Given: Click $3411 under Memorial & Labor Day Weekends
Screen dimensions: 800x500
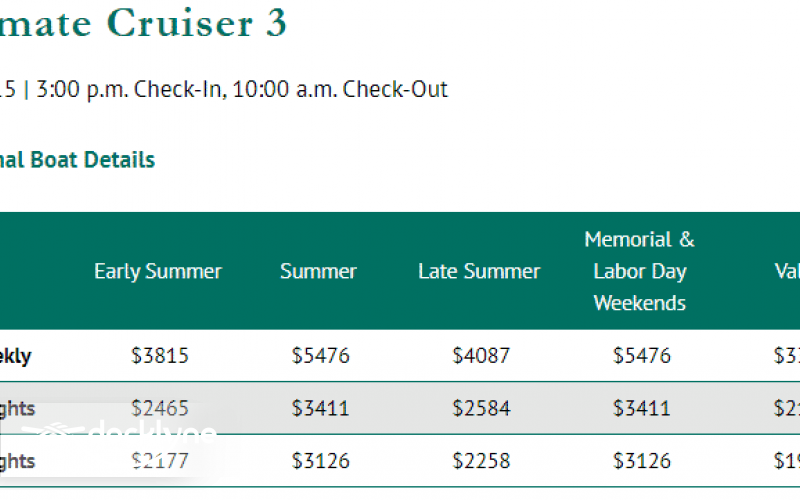Looking at the screenshot, I should [642, 408].
